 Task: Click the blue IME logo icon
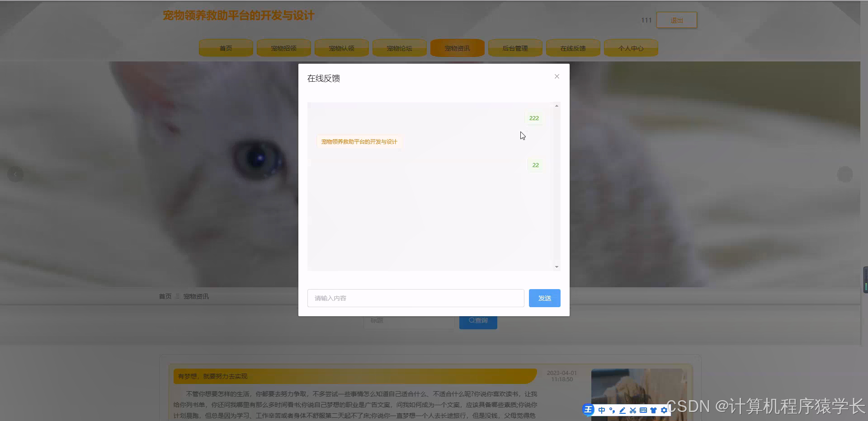click(588, 410)
